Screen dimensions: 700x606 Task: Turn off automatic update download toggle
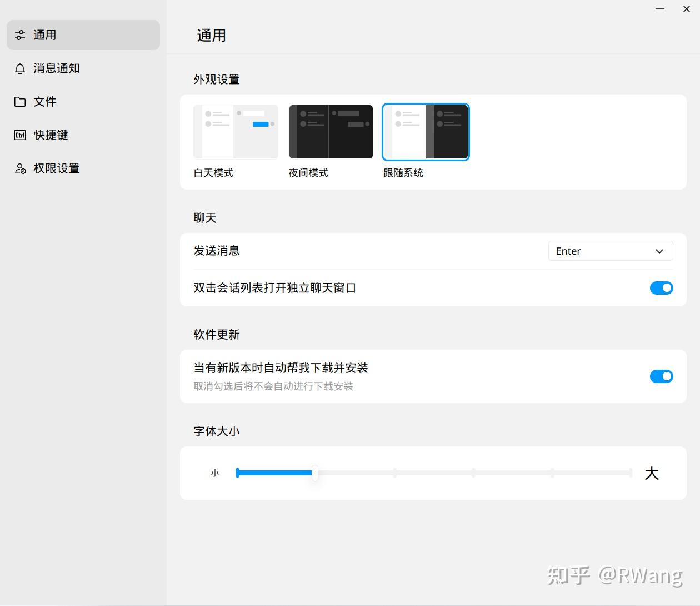click(x=661, y=376)
